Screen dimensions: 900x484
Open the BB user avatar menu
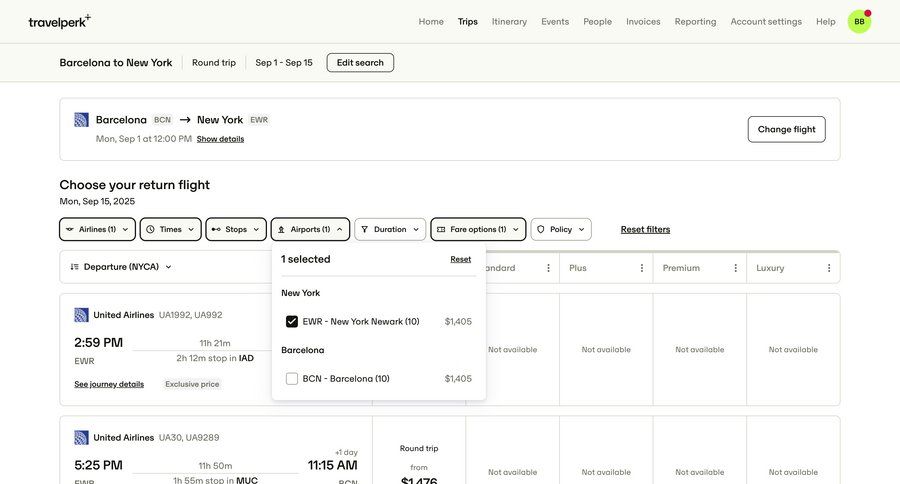click(x=859, y=22)
